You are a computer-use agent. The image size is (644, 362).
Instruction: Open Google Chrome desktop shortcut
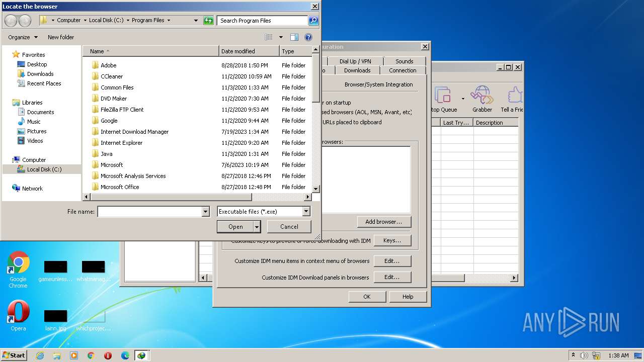point(18,270)
